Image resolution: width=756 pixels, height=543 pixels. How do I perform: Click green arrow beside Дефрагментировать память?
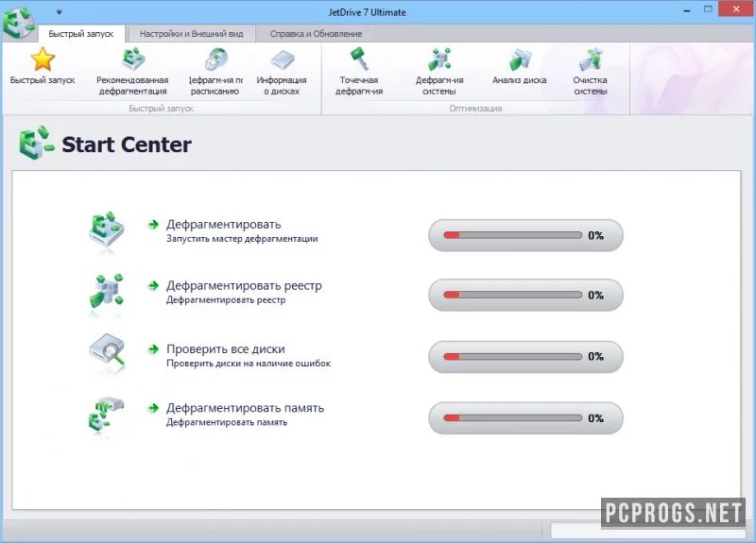tap(153, 408)
